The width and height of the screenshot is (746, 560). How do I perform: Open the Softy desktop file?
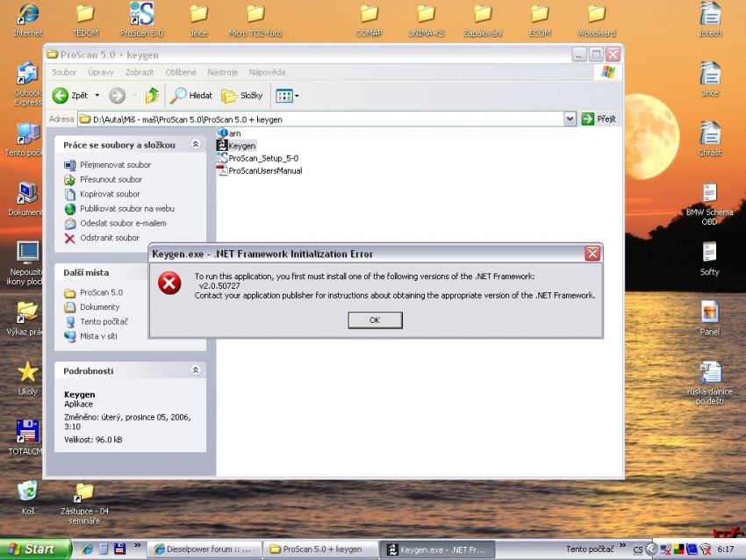click(709, 258)
